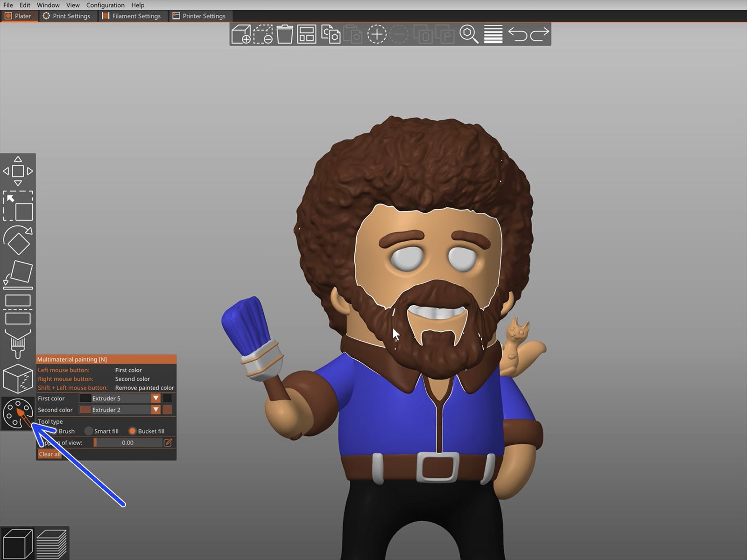The image size is (747, 560).
Task: Toggle the Multimaterial painting palette tool
Action: coord(18,413)
